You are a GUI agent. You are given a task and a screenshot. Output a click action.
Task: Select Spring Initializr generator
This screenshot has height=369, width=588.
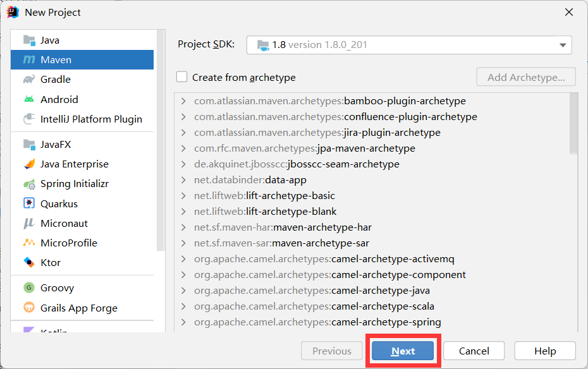(82, 184)
